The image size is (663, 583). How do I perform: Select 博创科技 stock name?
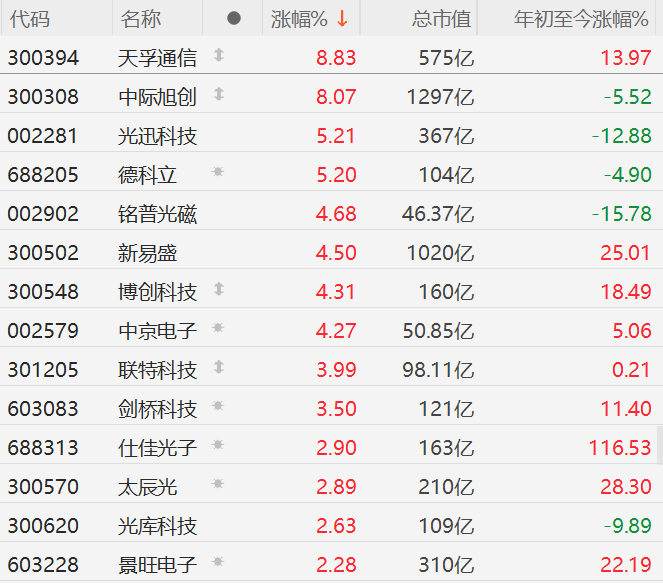[x=157, y=292]
